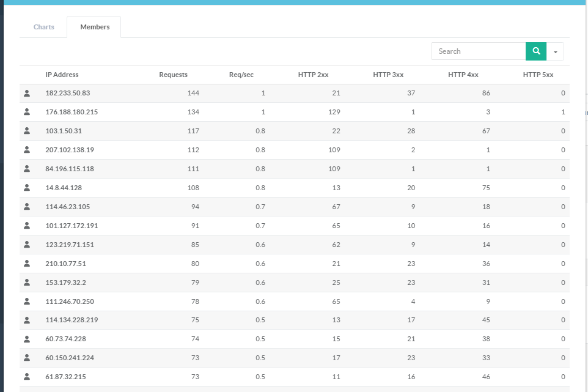This screenshot has height=392, width=588.
Task: Sort by the IP Address column header
Action: coord(62,75)
